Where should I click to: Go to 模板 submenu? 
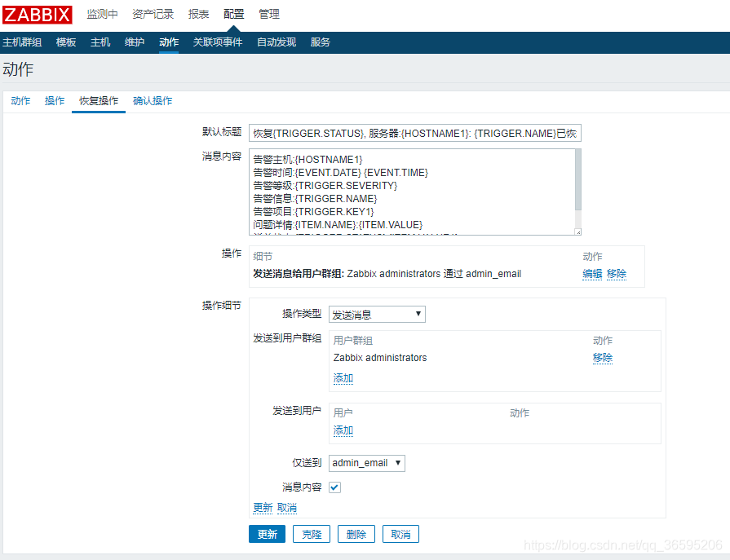click(x=65, y=42)
